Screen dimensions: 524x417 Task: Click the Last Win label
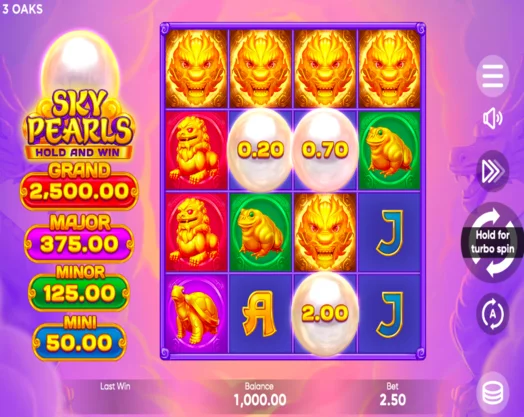115,387
